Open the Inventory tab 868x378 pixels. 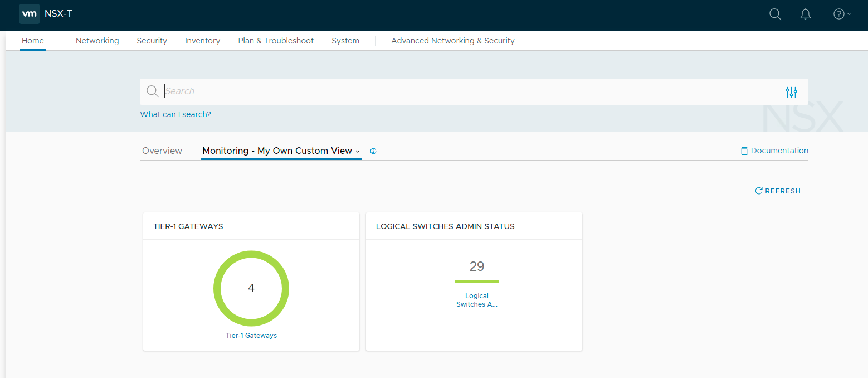[x=203, y=41]
